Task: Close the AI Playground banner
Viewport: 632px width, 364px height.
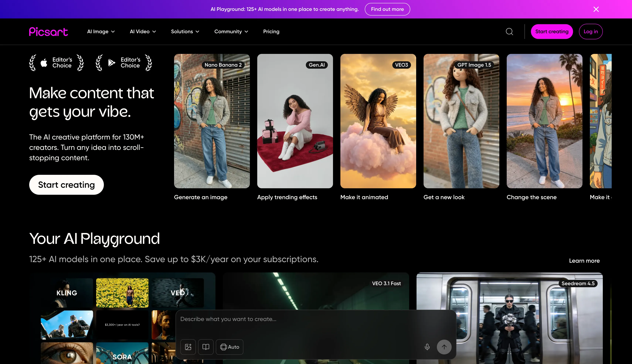Action: [596, 9]
